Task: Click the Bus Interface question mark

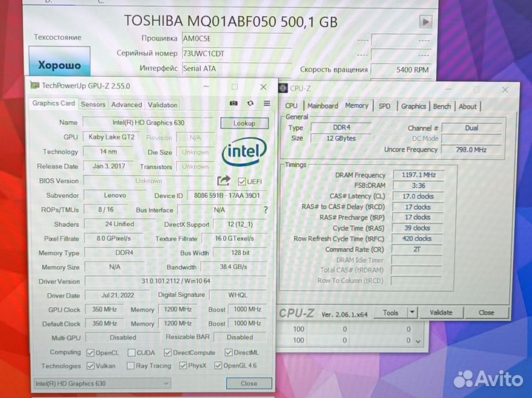Action: [x=266, y=210]
